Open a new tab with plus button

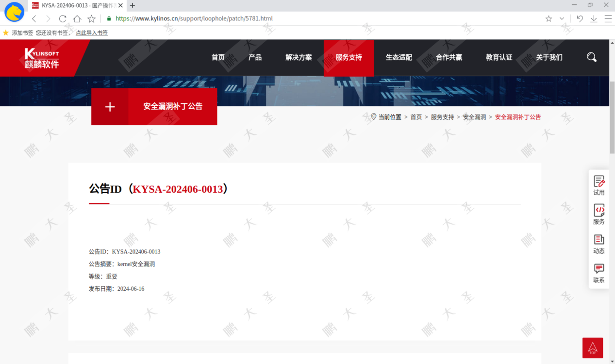coord(133,5)
